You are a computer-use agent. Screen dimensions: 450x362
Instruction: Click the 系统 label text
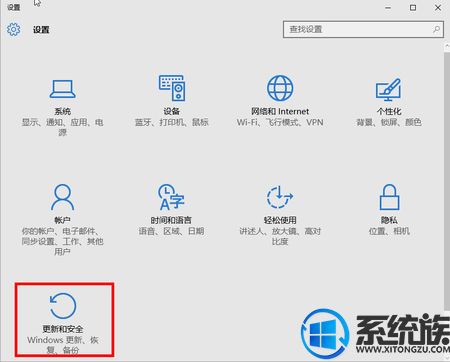coord(63,111)
